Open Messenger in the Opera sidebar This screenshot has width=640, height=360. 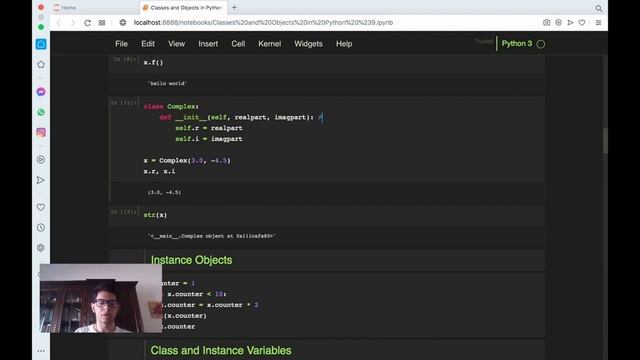pos(41,92)
